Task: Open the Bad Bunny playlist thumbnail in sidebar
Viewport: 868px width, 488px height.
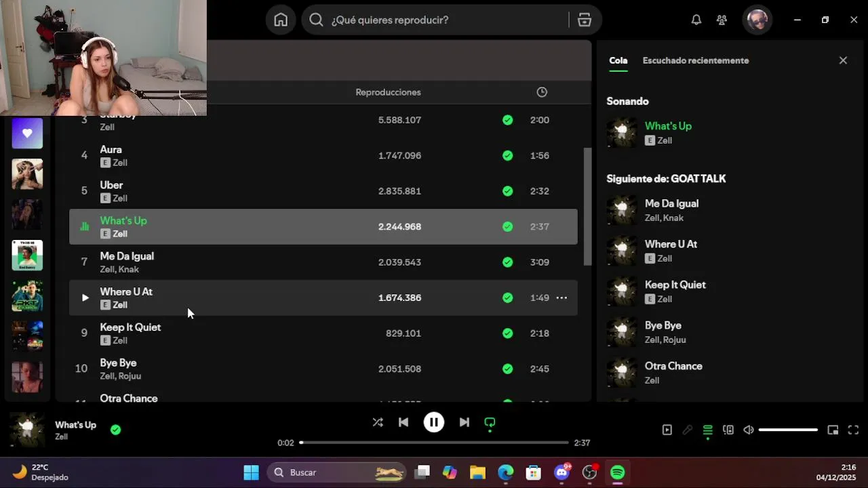Action: coord(27,256)
